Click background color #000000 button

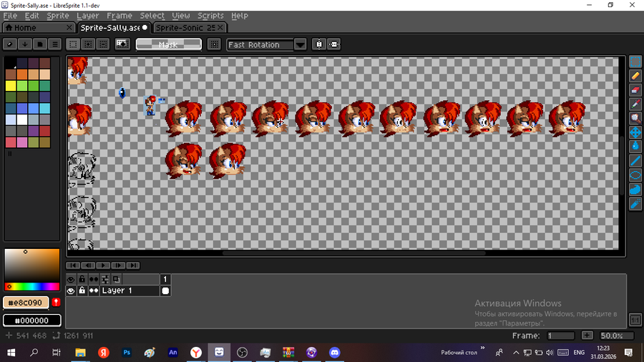(32, 320)
